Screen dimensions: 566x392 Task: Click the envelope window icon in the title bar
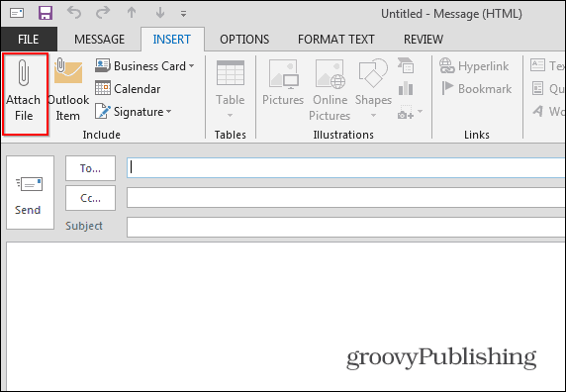[17, 13]
